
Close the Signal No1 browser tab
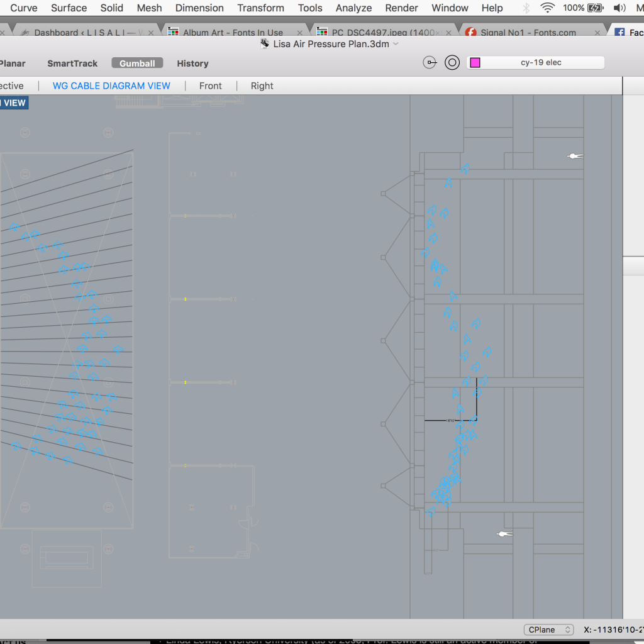tap(597, 33)
